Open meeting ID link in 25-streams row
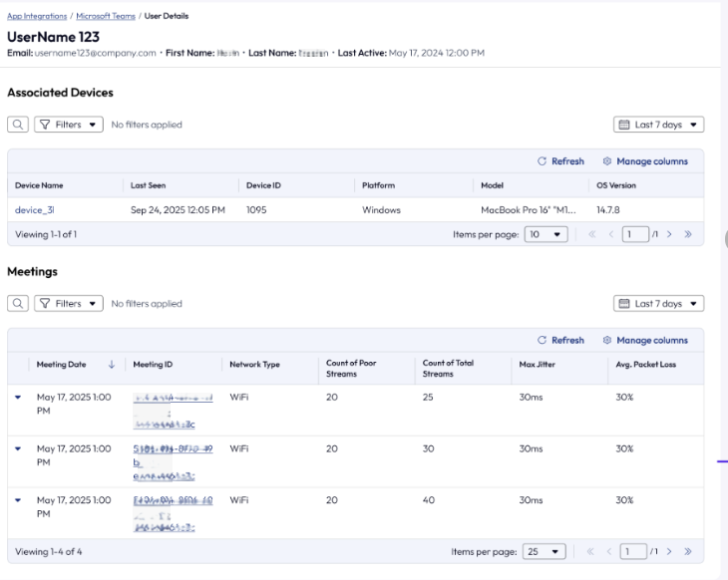Image resolution: width=728 pixels, height=580 pixels. click(x=173, y=411)
